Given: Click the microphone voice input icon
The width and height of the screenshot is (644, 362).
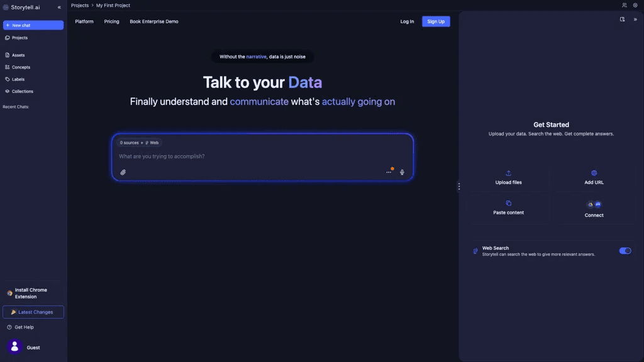Looking at the screenshot, I should (402, 172).
